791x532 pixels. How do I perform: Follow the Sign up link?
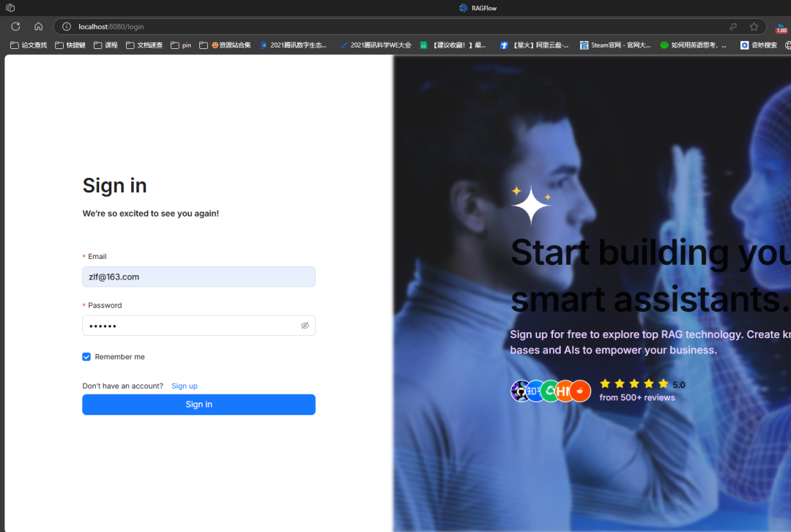pyautogui.click(x=185, y=386)
